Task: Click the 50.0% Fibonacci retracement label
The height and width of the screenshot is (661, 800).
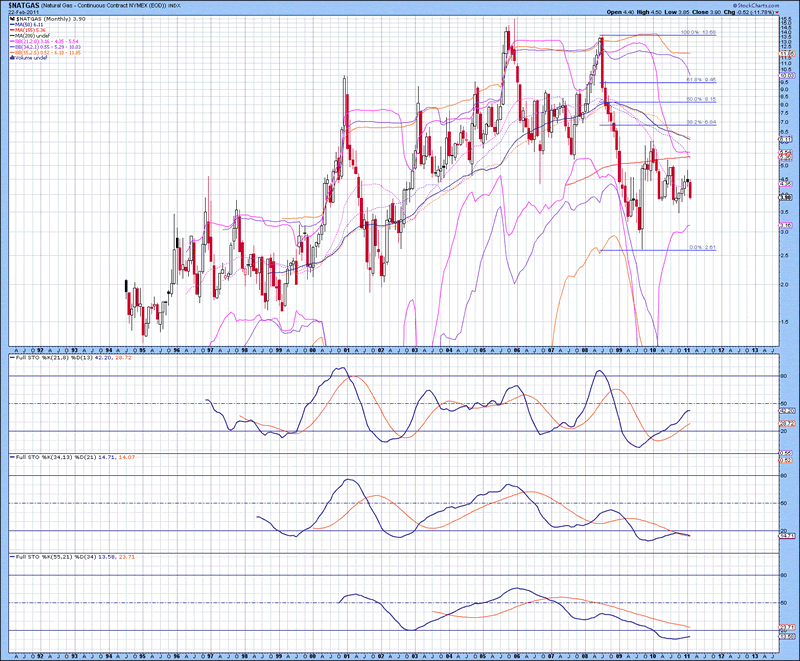Action: 701,99
